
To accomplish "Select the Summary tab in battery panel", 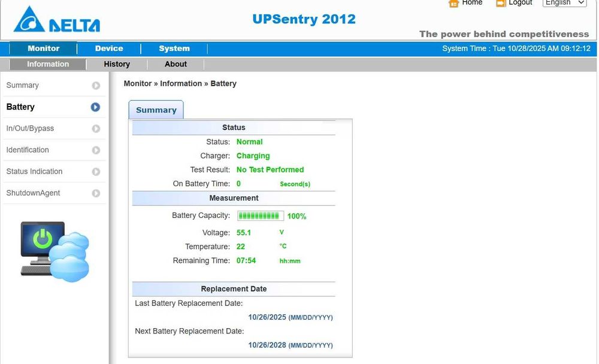I will [x=156, y=110].
